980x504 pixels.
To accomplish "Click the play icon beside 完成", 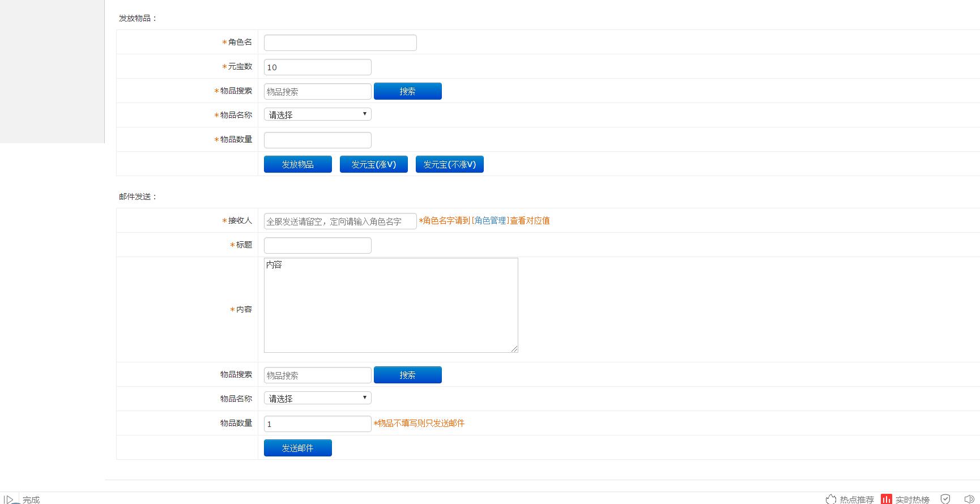I will click(10, 499).
